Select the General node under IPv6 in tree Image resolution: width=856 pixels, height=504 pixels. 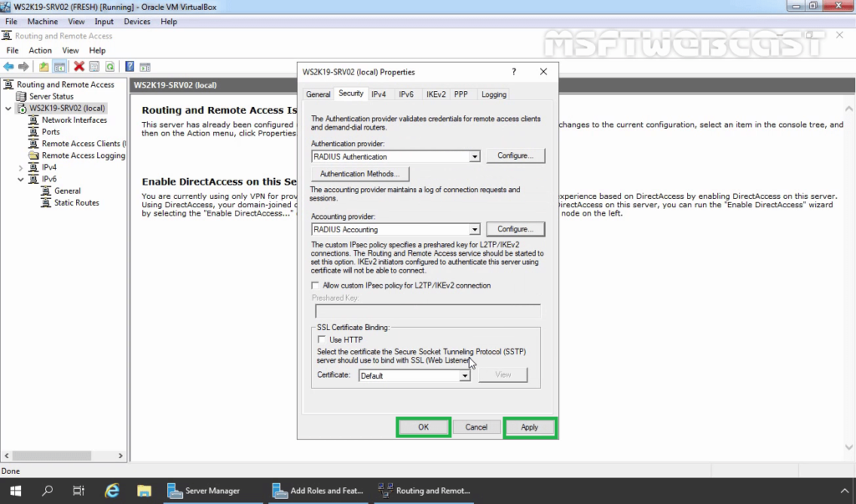pos(67,191)
